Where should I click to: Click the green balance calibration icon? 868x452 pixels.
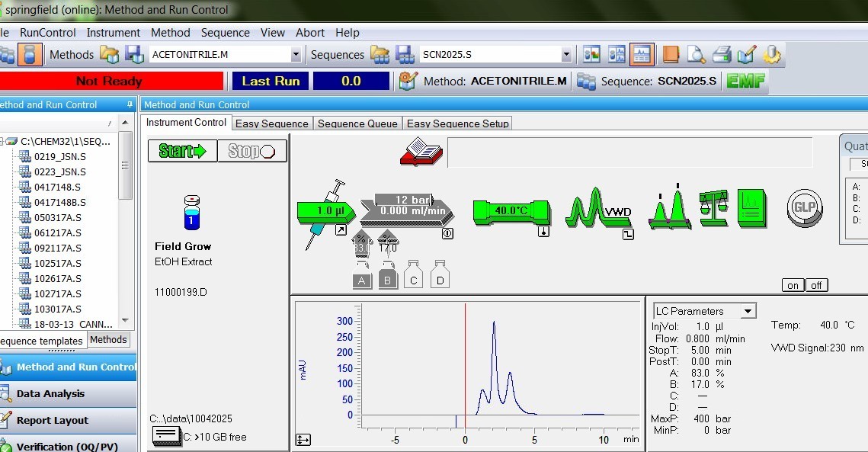point(714,208)
